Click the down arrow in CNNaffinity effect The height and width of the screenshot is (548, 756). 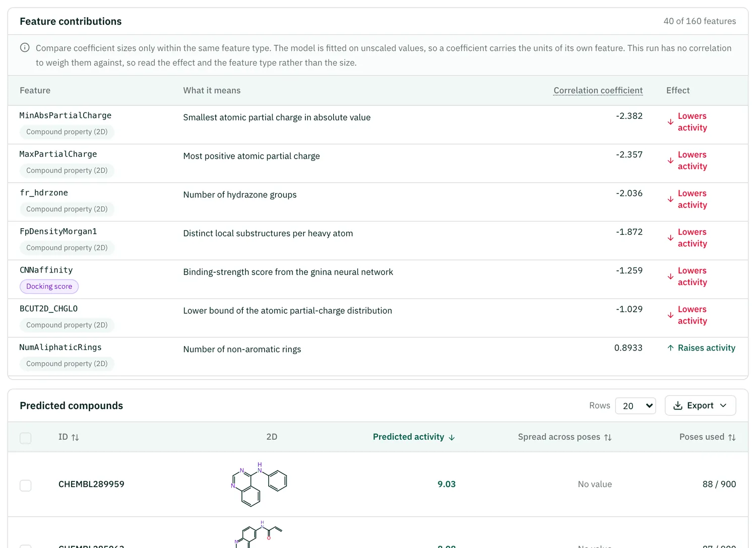[x=670, y=277]
